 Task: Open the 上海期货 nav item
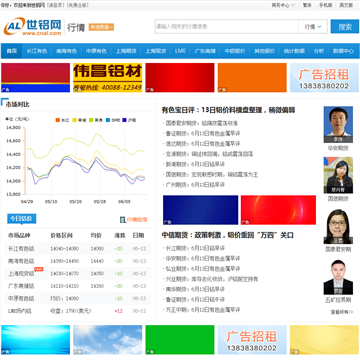[x=126, y=51]
